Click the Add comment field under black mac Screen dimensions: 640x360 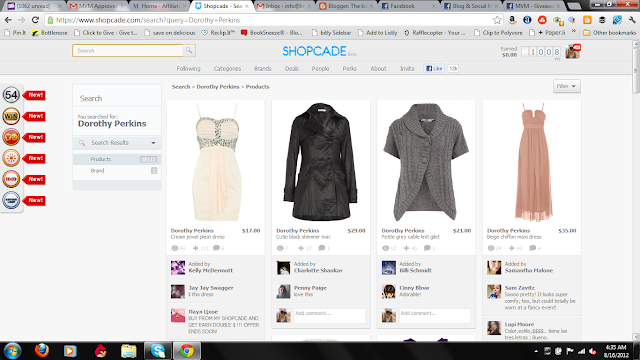click(x=329, y=316)
